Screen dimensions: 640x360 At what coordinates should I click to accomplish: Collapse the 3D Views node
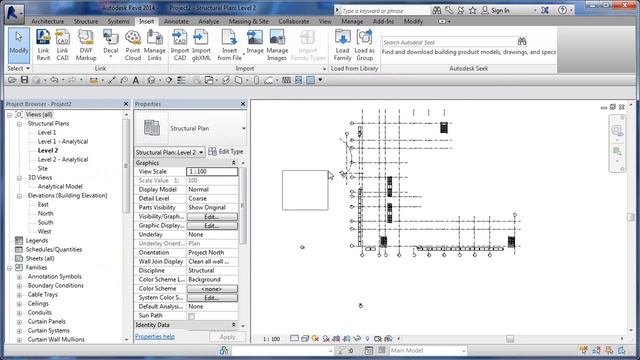[x=19, y=178]
